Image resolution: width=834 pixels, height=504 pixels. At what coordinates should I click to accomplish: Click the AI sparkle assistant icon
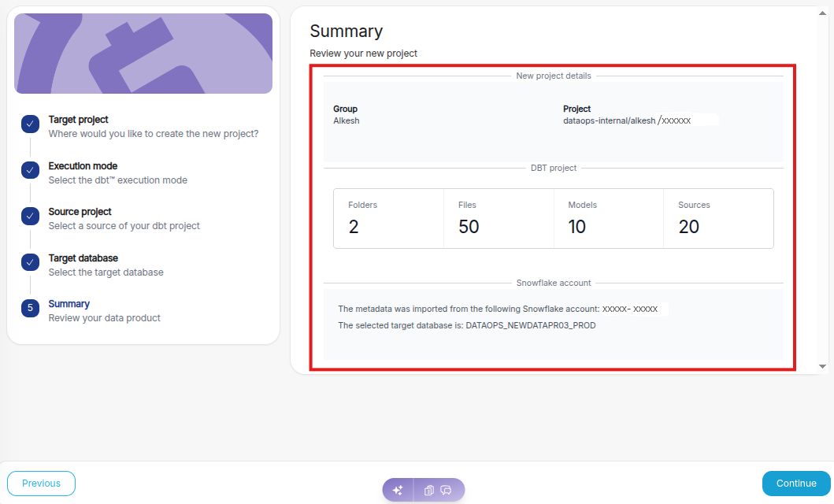pos(398,490)
